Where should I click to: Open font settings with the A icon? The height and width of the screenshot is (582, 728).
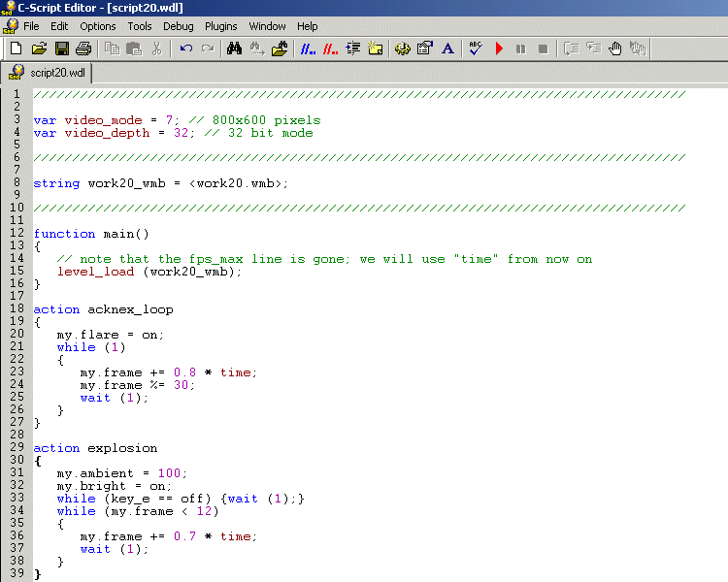pos(447,48)
